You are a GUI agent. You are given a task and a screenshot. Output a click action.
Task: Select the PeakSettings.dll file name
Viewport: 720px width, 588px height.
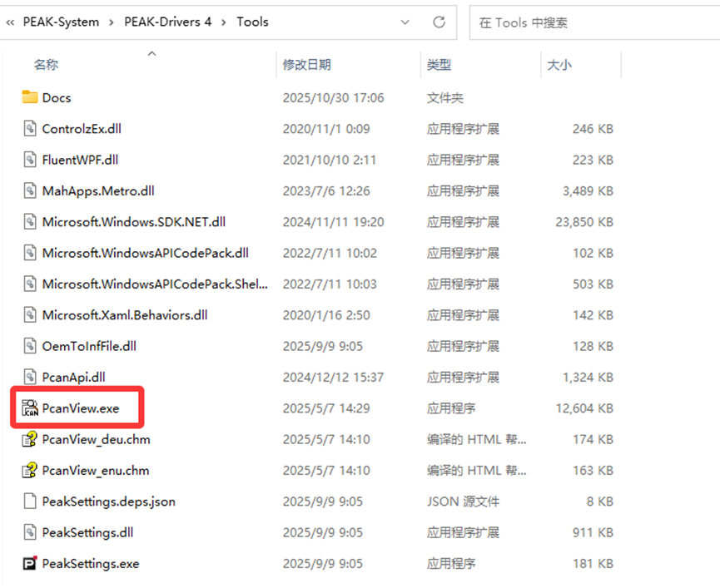(x=87, y=532)
